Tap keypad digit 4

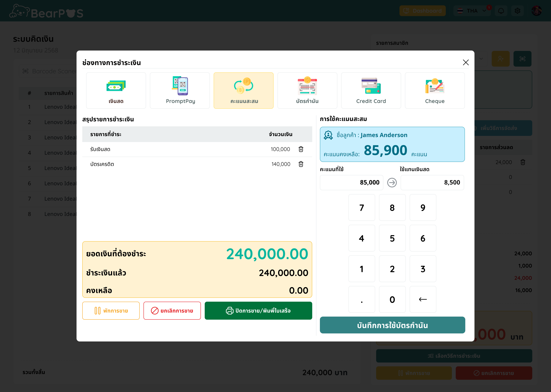click(x=362, y=238)
